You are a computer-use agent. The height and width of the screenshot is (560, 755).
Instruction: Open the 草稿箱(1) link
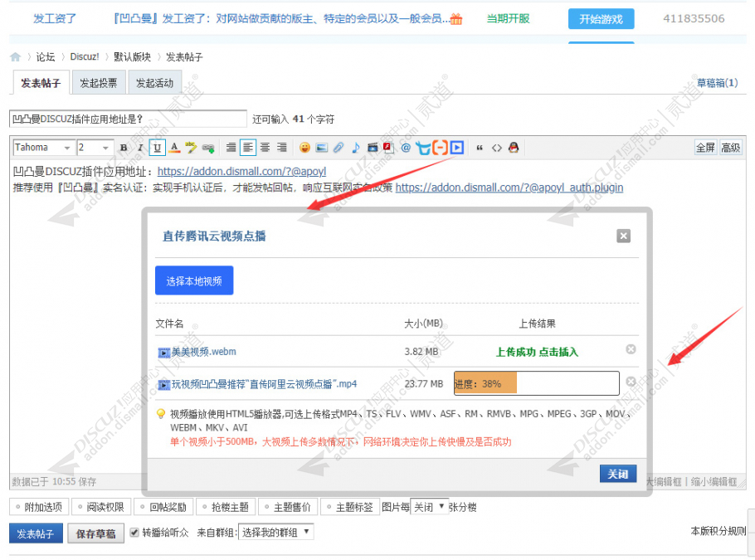(717, 83)
